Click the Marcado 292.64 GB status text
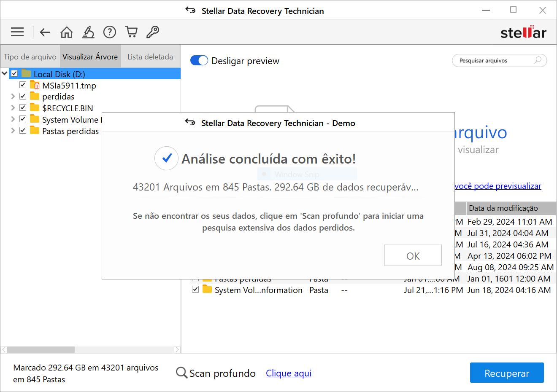 point(86,373)
